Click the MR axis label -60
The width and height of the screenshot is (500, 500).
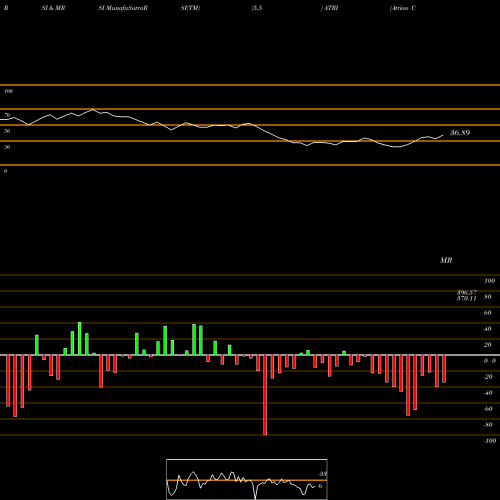click(x=488, y=409)
